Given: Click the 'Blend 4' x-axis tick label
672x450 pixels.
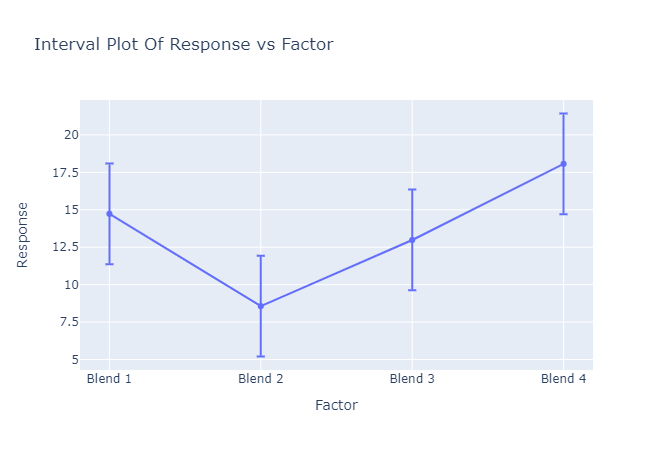Looking at the screenshot, I should [563, 379].
